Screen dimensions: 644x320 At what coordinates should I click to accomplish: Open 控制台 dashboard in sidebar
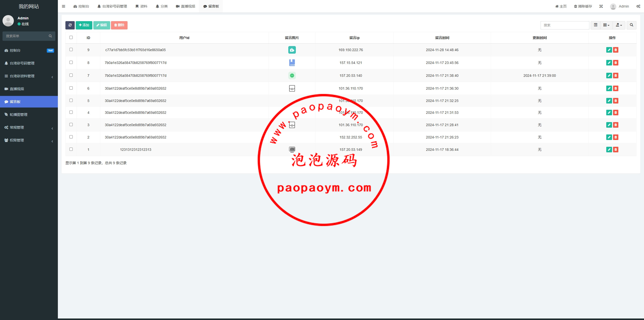pos(29,50)
